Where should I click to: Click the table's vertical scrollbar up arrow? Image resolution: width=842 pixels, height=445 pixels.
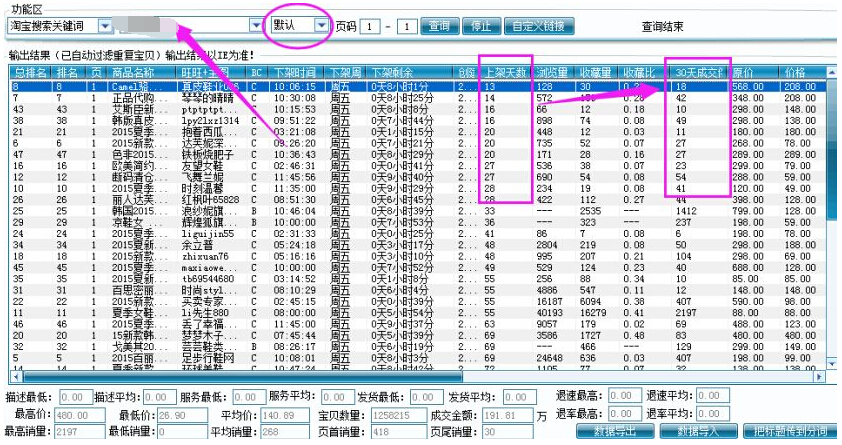[832, 71]
